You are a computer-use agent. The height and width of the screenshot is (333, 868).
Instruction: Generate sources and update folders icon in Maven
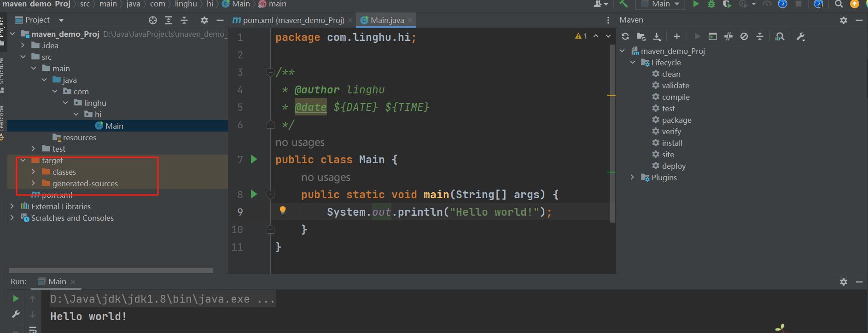coord(641,36)
